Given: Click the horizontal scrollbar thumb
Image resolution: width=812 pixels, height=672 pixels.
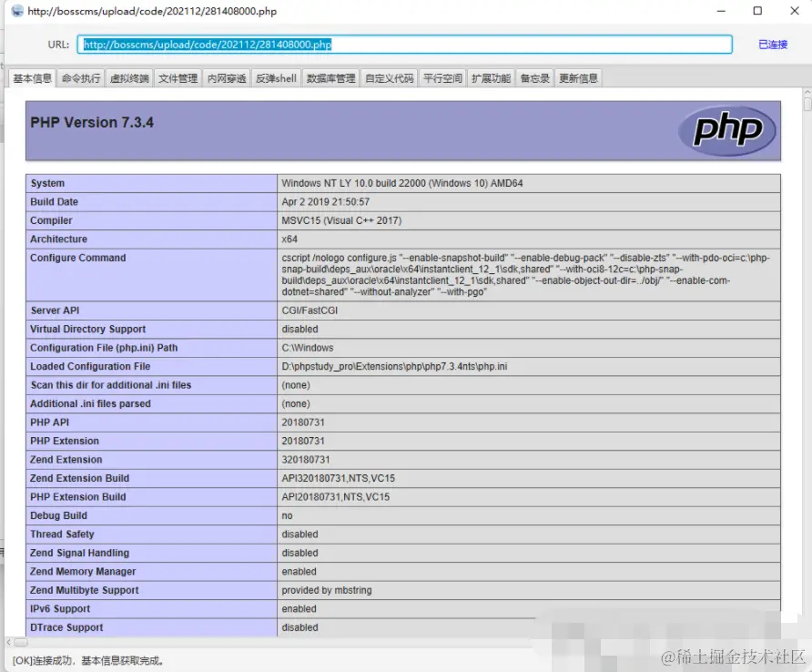Looking at the screenshot, I should 21,643.
